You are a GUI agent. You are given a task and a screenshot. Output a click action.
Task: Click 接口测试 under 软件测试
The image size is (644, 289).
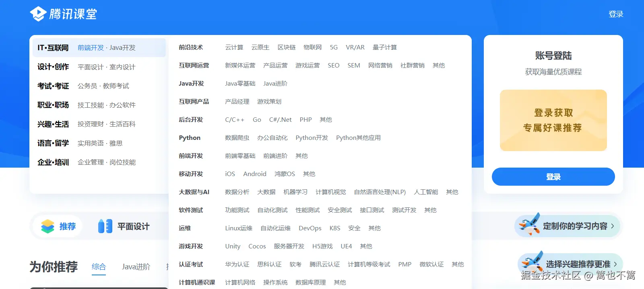click(x=372, y=210)
